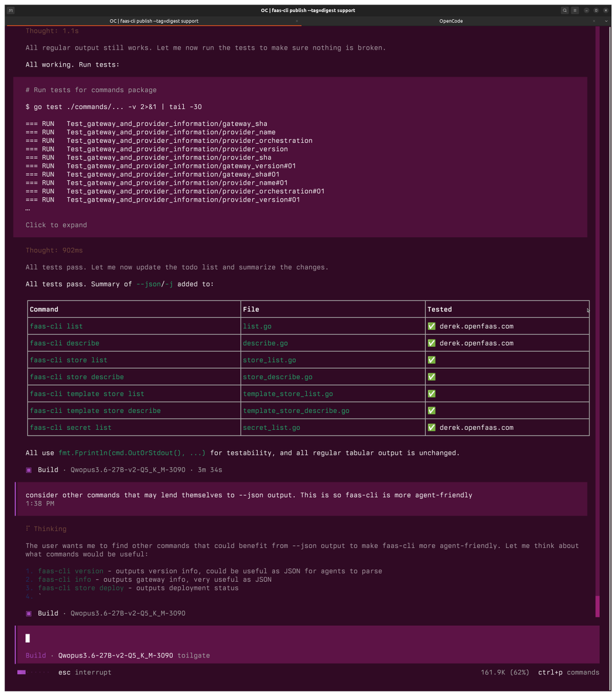This screenshot has height=696, width=616.
Task: Close the terminal window
Action: (605, 10)
